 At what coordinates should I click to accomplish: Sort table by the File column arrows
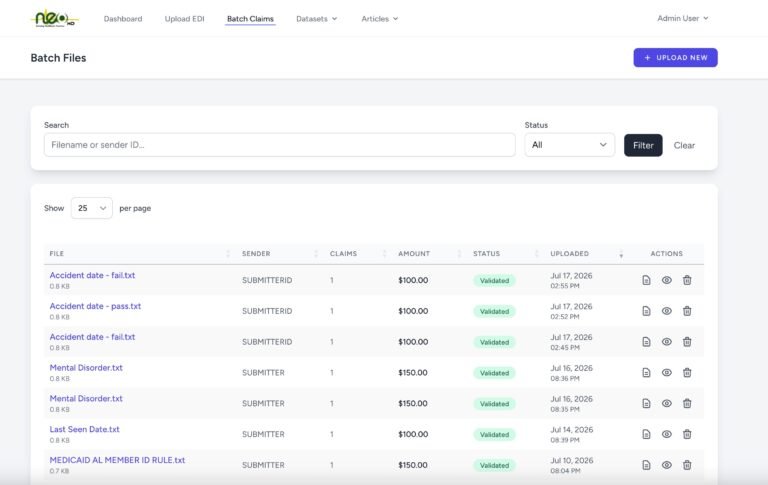pyautogui.click(x=228, y=254)
